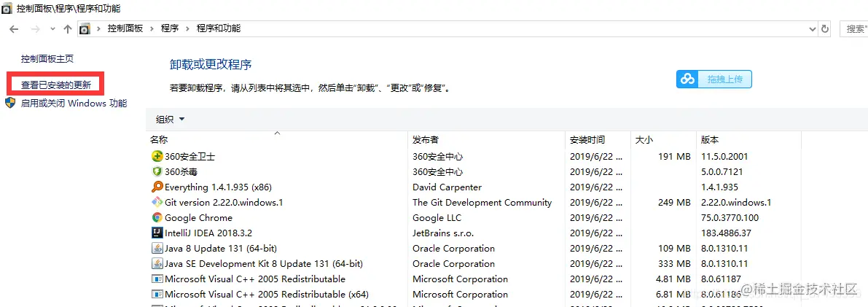Image resolution: width=868 pixels, height=307 pixels.
Task: Click the 360安全卫士 icon
Action: click(157, 157)
